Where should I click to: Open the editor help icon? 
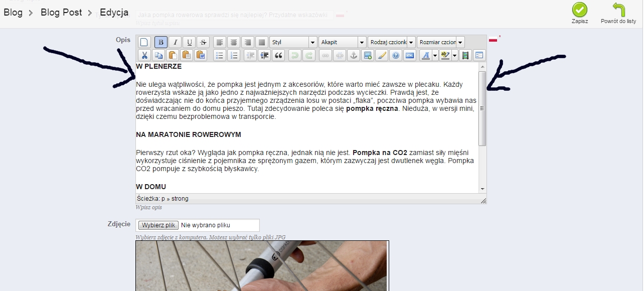pyautogui.click(x=396, y=55)
